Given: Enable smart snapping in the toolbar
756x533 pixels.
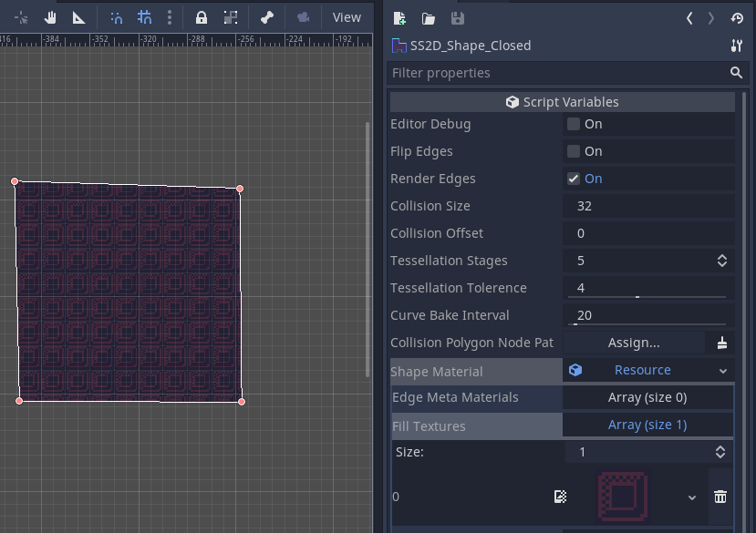Looking at the screenshot, I should (x=117, y=17).
